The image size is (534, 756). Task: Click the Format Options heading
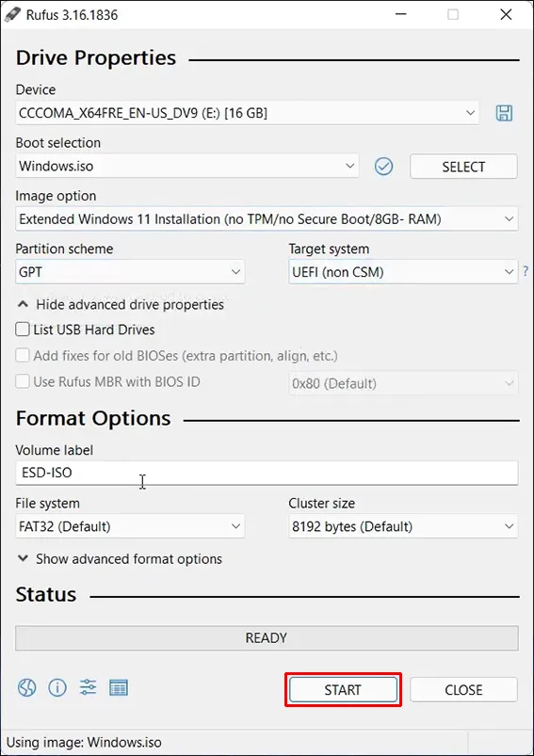93,418
